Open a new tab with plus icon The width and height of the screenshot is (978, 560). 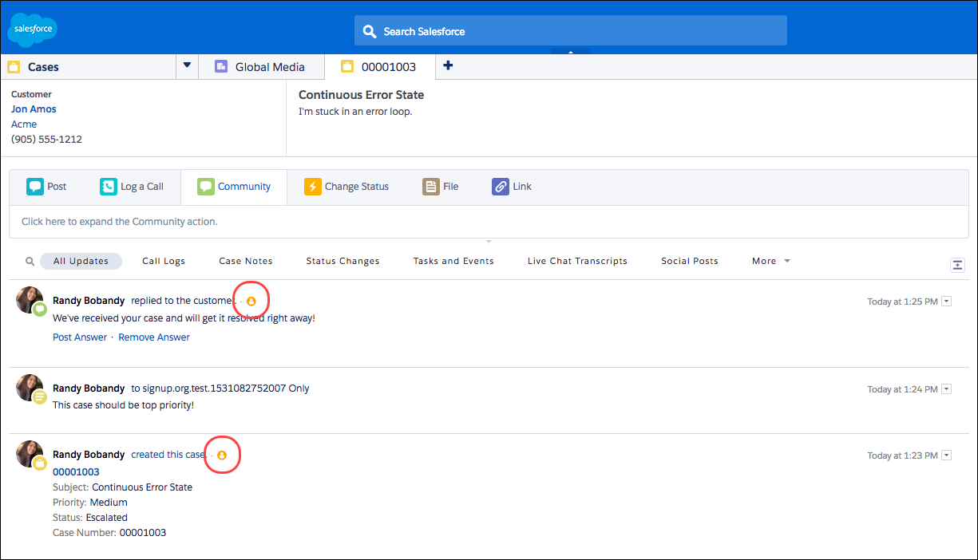tap(448, 65)
